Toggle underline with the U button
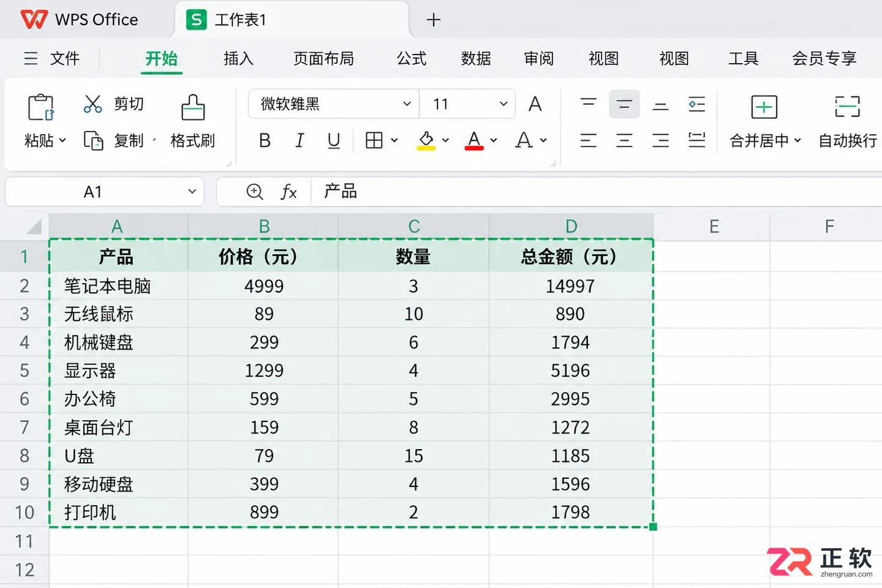 pyautogui.click(x=334, y=140)
